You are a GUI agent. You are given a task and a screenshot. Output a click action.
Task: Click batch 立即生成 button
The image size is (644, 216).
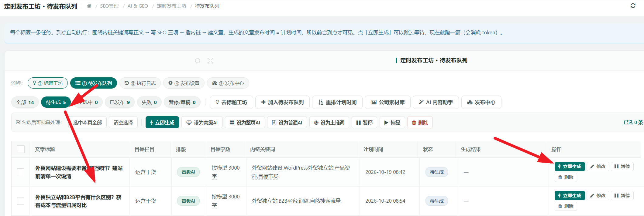[x=162, y=123]
